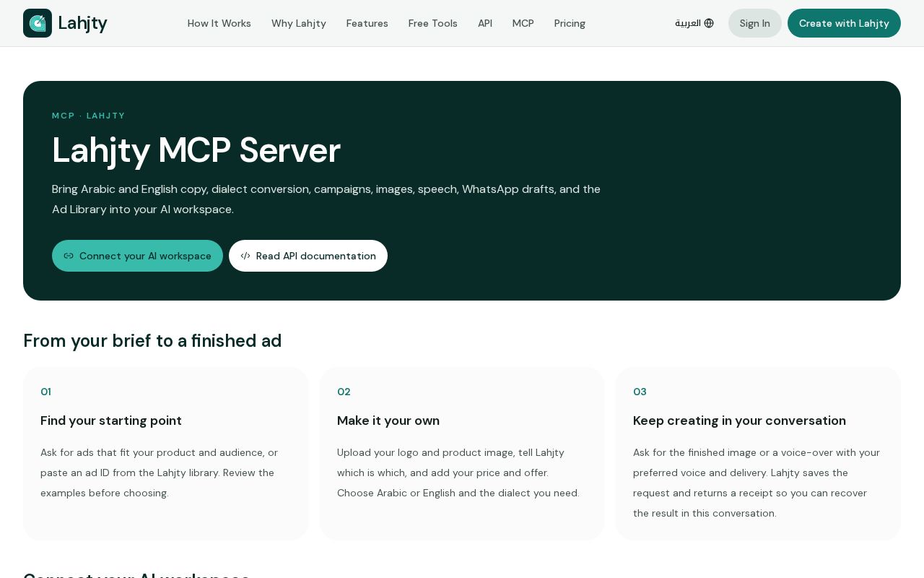Image resolution: width=924 pixels, height=578 pixels.
Task: Click text starting Upload your logo and product
Action: click(x=458, y=473)
